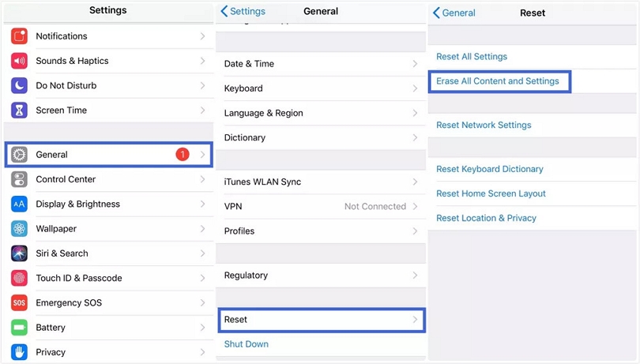
Task: Open the Reset row chevron
Action: (x=415, y=320)
